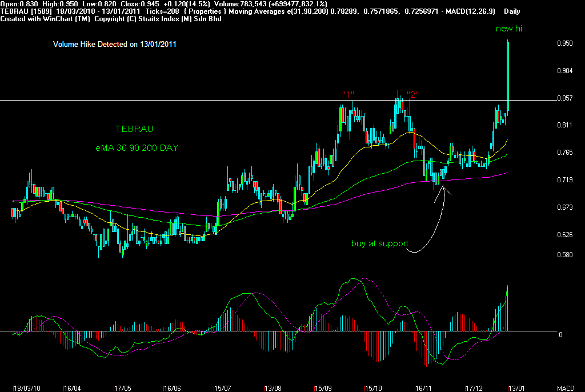Screen dimensions: 585x392
Task: Click the 18/03/10 date axis label
Action: click(26, 389)
